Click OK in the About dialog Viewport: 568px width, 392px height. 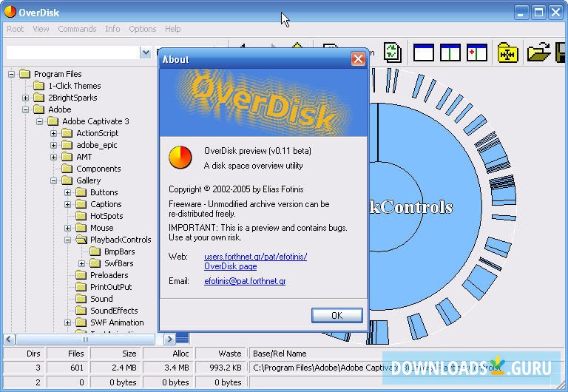337,316
